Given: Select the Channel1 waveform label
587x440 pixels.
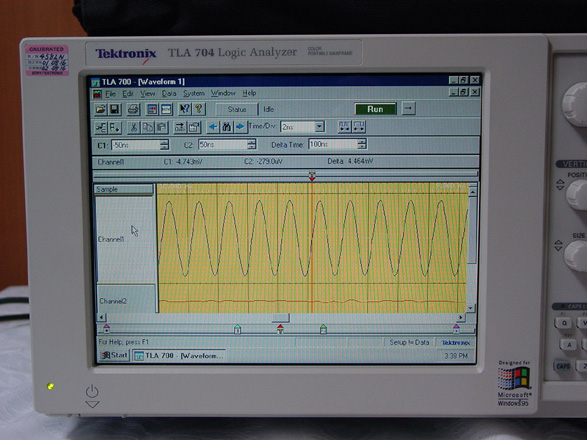Looking at the screenshot, I should pyautogui.click(x=111, y=239).
